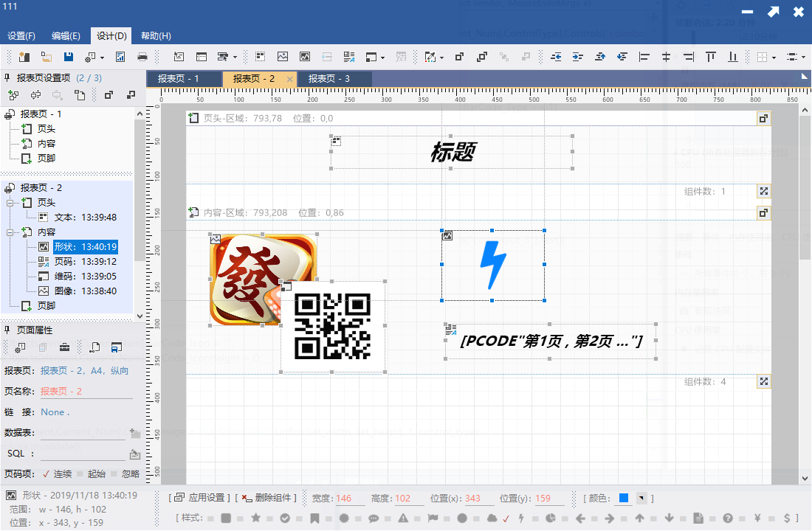The width and height of the screenshot is (812, 531).
Task: Choose the warning triangle shape style
Action: coord(403,518)
